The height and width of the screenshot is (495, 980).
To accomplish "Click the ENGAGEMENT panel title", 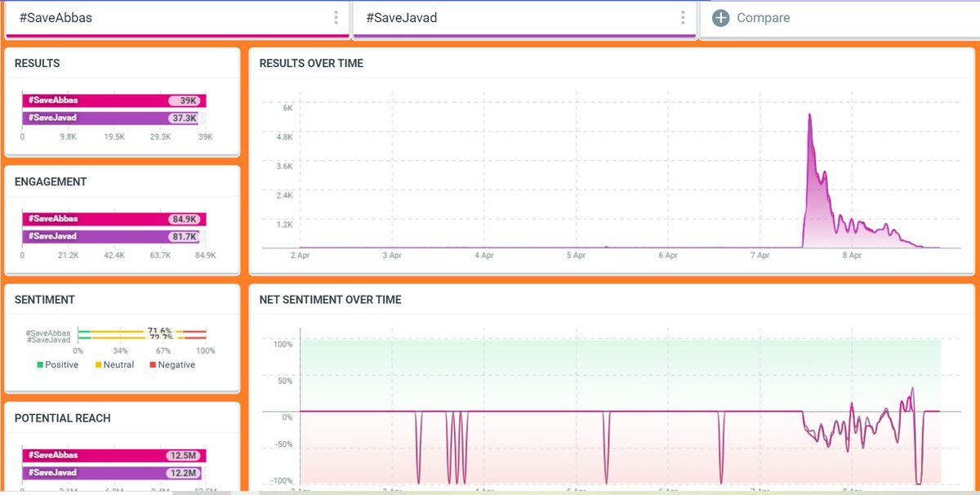I will [51, 182].
